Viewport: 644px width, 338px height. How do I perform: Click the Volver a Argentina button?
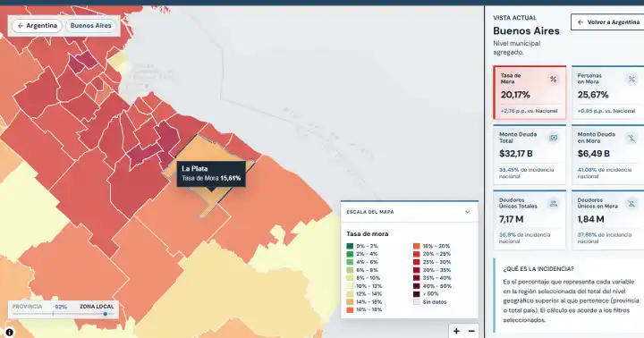[x=609, y=22]
